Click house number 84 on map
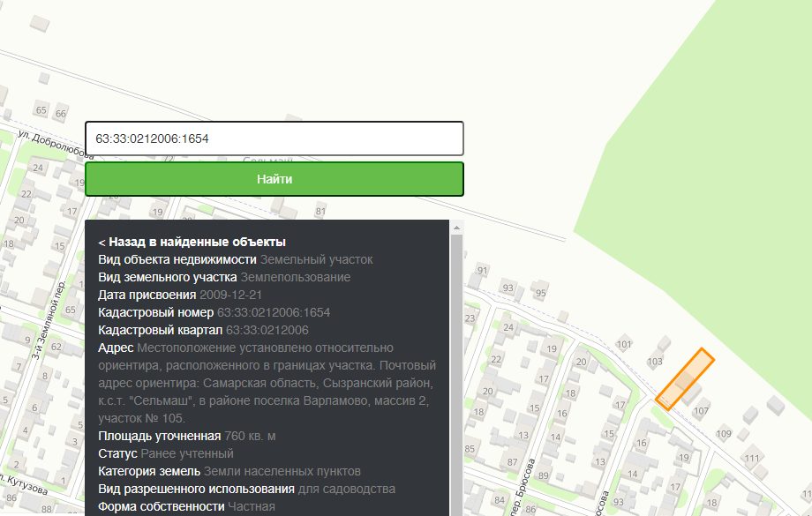The height and width of the screenshot is (516, 812). coord(500,500)
